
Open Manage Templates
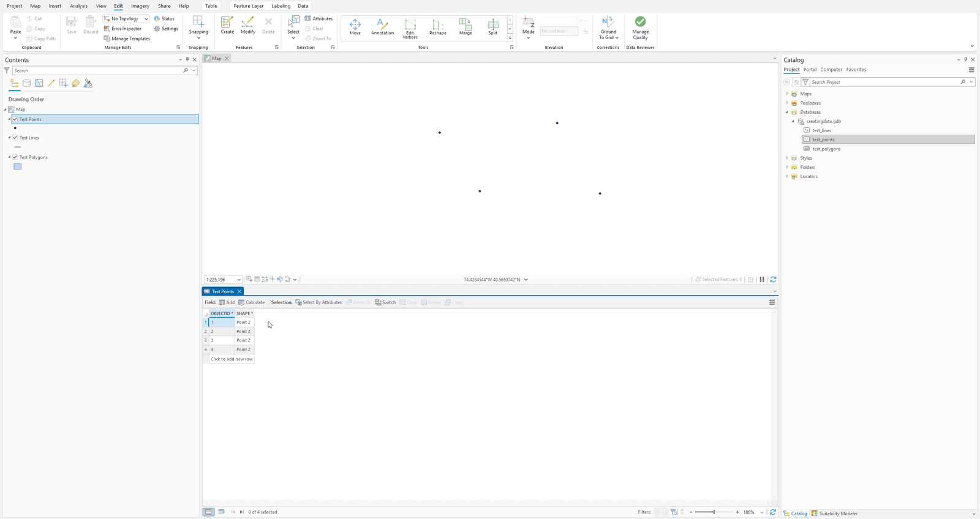127,39
